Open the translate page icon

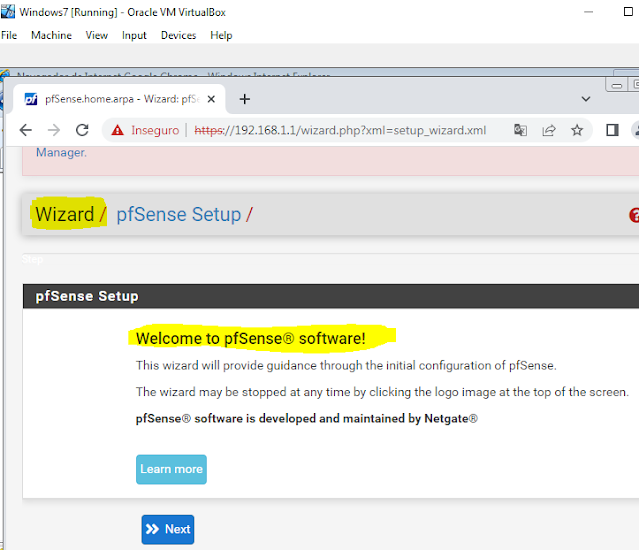(520, 130)
